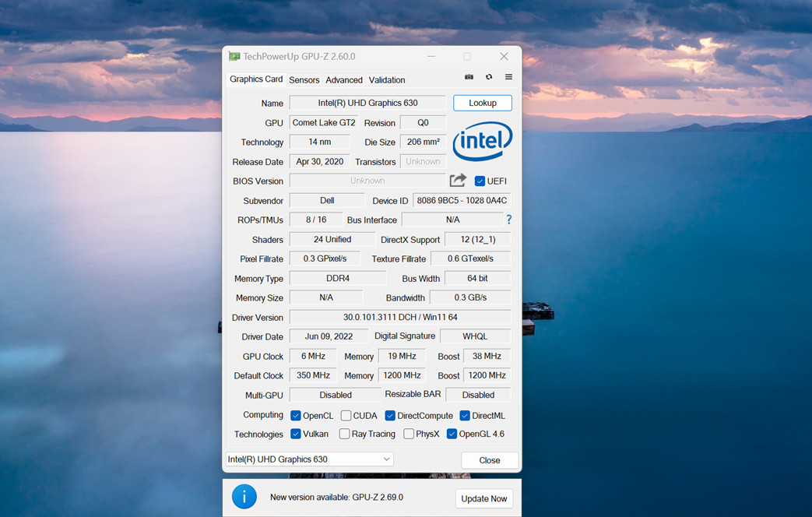
Task: Click the Shaders value 24 Unified
Action: (x=332, y=239)
